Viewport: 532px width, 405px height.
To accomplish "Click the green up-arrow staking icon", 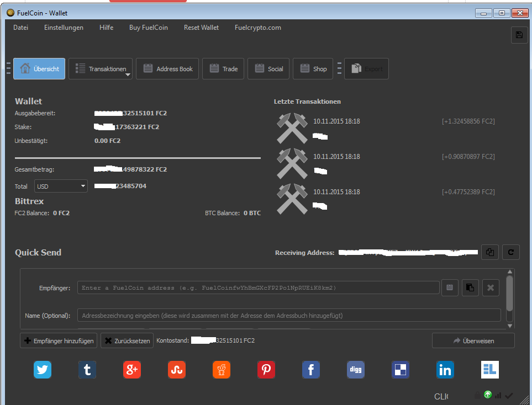I will (x=488, y=395).
